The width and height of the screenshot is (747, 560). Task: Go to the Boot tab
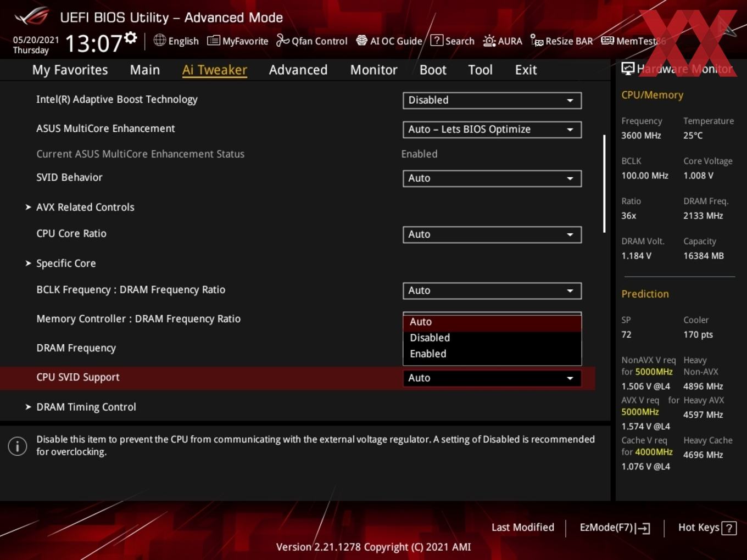tap(433, 70)
